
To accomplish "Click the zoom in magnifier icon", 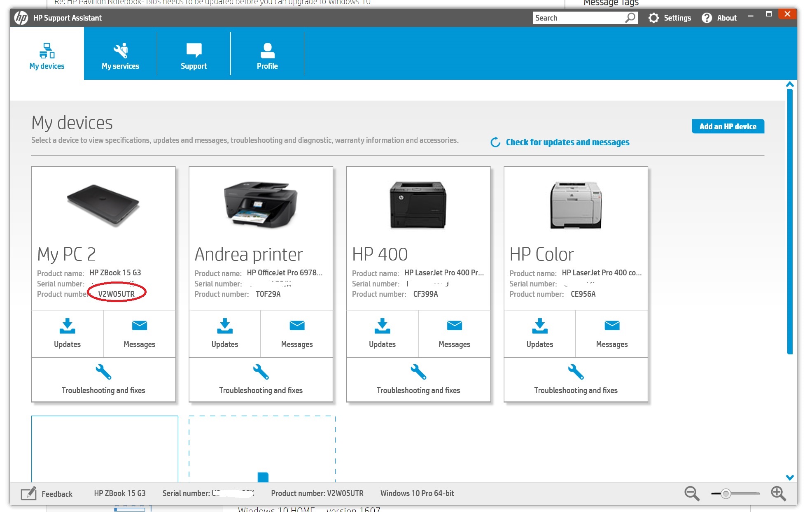I will (x=778, y=493).
